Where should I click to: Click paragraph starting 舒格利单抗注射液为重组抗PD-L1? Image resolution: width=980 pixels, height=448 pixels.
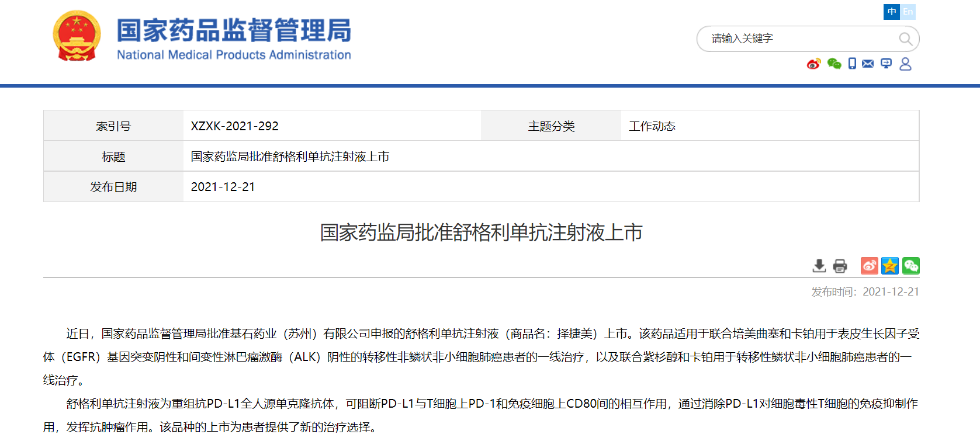click(x=481, y=415)
